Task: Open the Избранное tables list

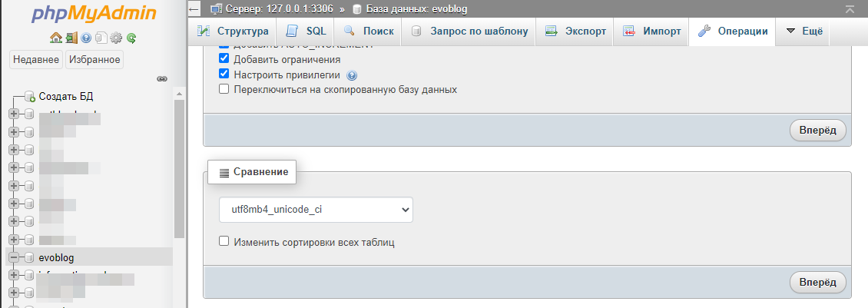Action: coord(94,59)
